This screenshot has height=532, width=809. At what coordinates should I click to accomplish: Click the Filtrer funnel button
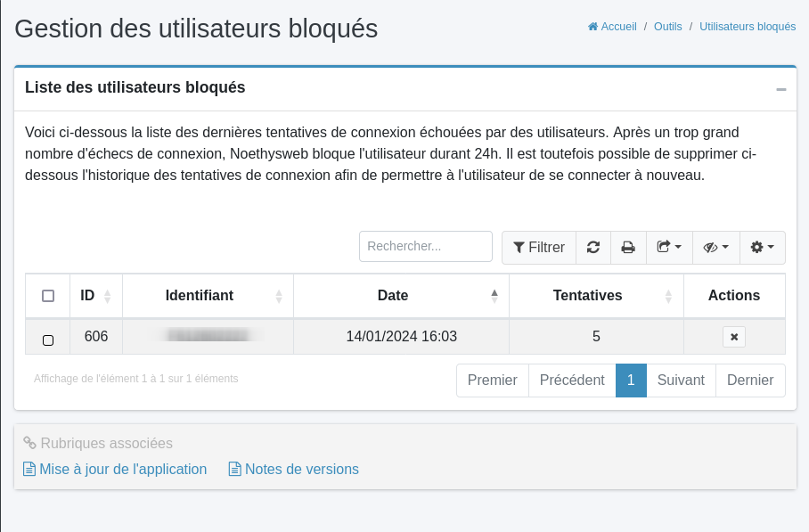(539, 248)
